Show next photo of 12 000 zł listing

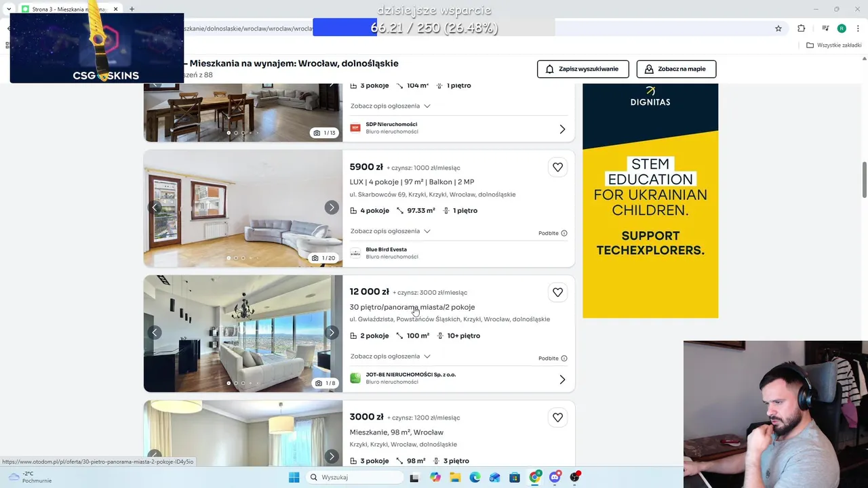(x=331, y=332)
